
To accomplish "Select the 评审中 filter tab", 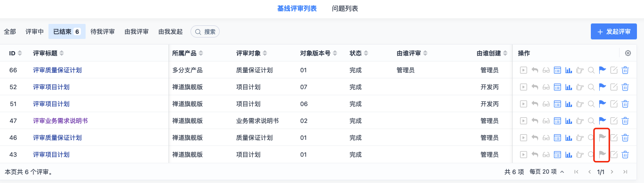I will tap(34, 31).
